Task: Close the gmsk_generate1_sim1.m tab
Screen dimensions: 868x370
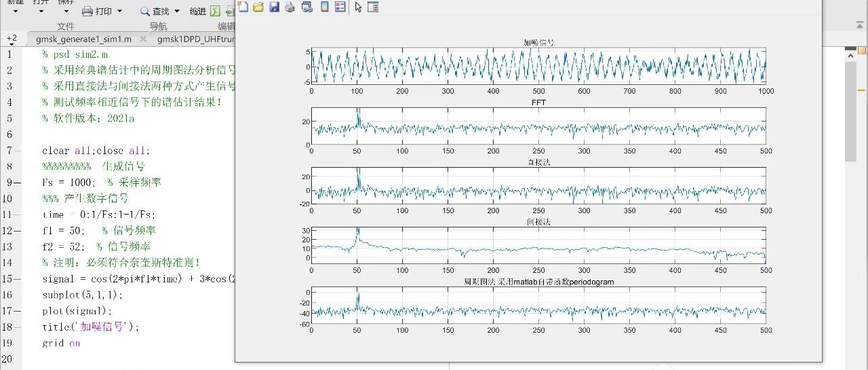Action: tap(142, 39)
